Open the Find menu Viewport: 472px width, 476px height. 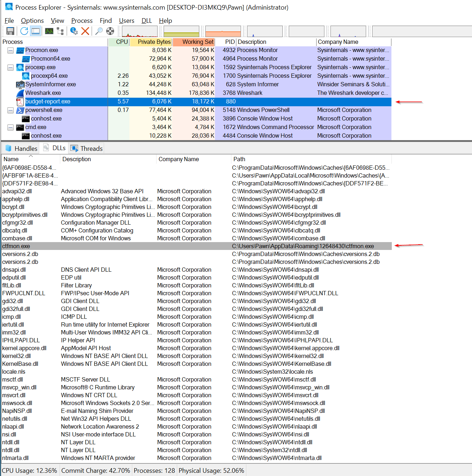pyautogui.click(x=106, y=21)
